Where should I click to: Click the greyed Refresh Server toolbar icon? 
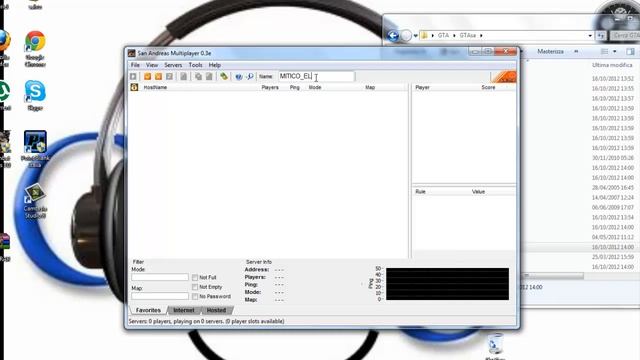click(x=169, y=76)
